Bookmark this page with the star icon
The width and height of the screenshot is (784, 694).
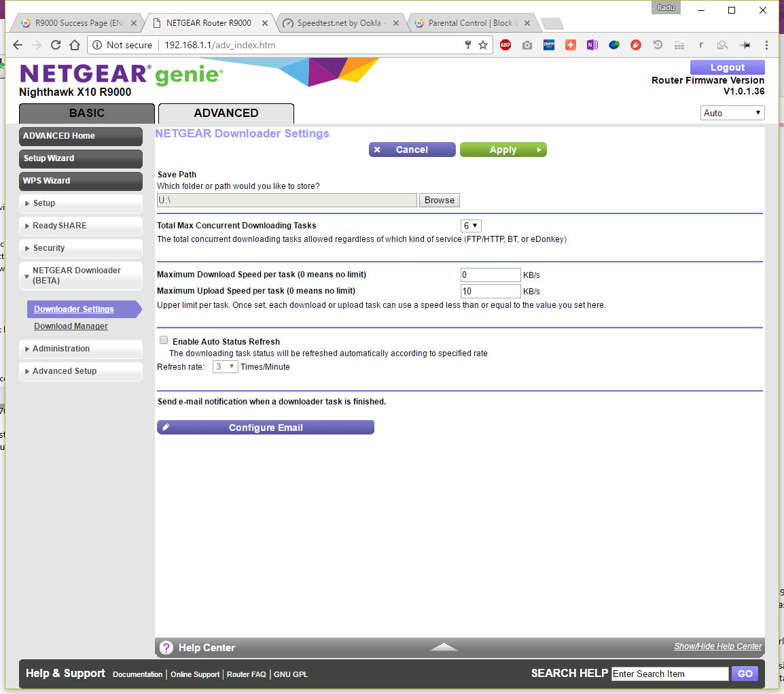pos(483,45)
